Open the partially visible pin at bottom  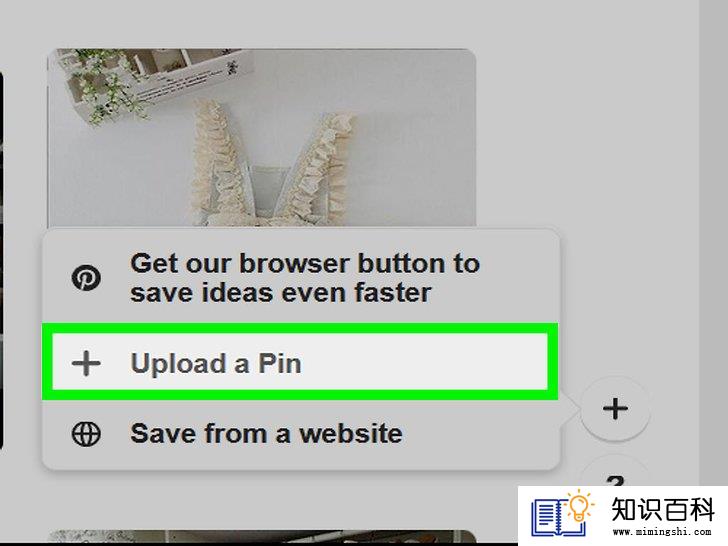coord(262,536)
